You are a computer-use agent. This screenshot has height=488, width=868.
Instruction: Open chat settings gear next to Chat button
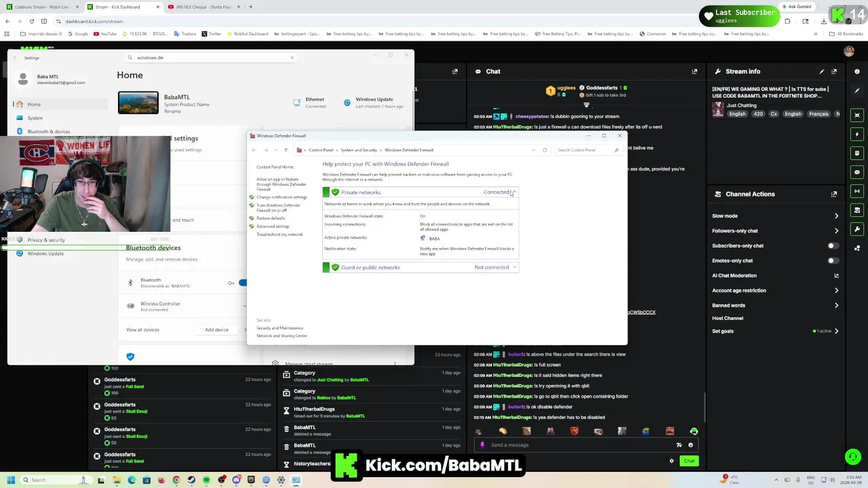point(672,461)
